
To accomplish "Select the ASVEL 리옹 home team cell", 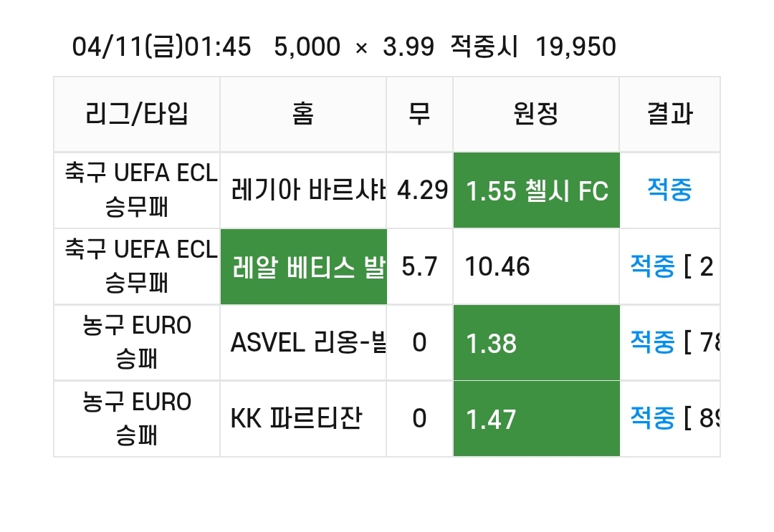I will [304, 343].
